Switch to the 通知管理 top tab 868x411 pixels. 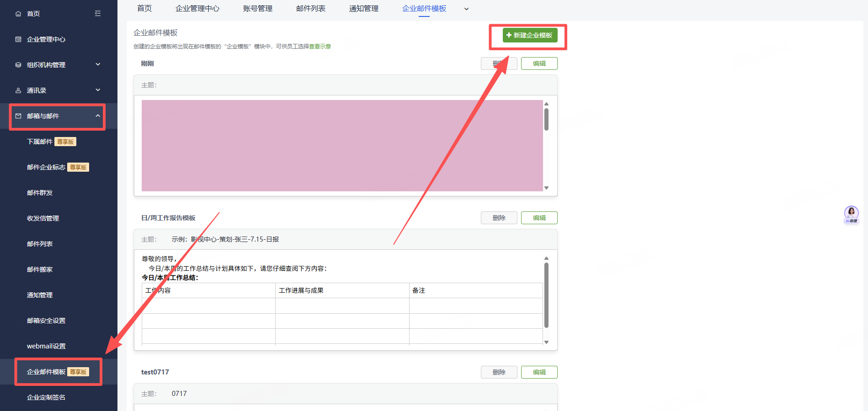[364, 9]
